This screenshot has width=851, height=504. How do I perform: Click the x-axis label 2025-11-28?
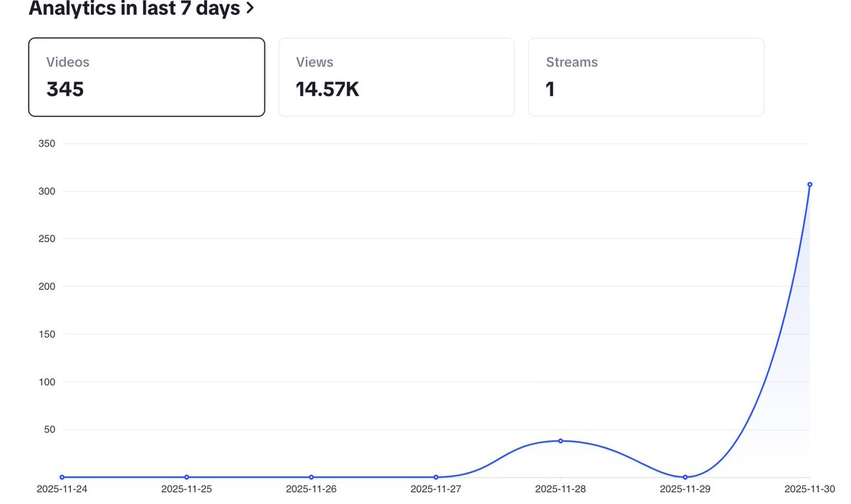tap(560, 489)
